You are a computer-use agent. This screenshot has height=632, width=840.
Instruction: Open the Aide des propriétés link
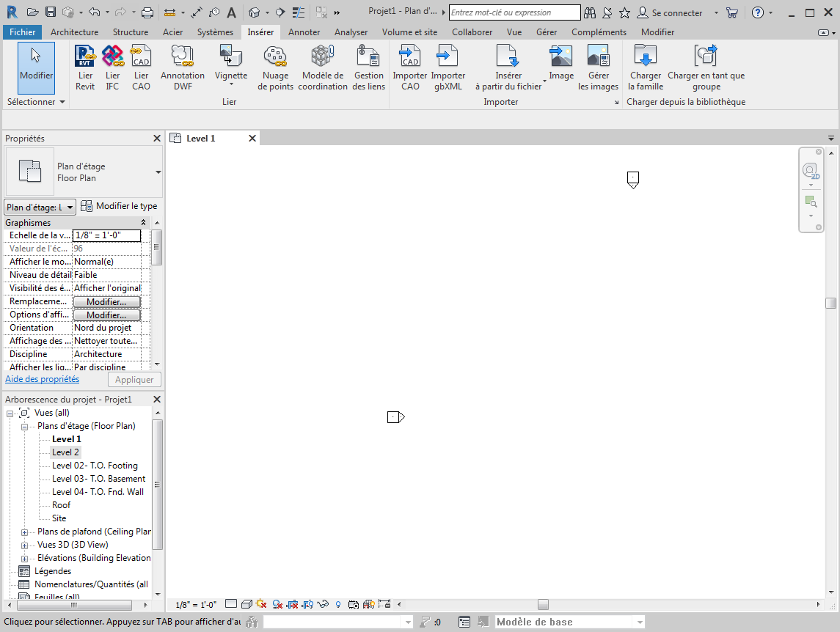coord(43,378)
